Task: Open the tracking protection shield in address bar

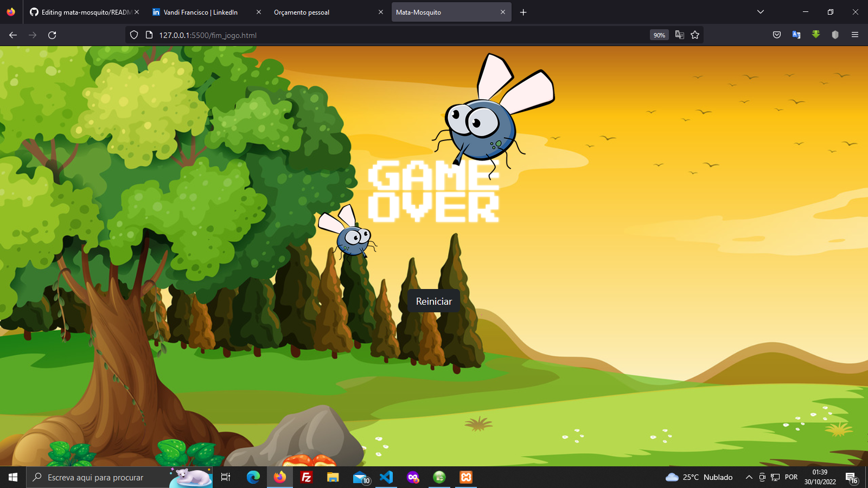Action: (133, 35)
